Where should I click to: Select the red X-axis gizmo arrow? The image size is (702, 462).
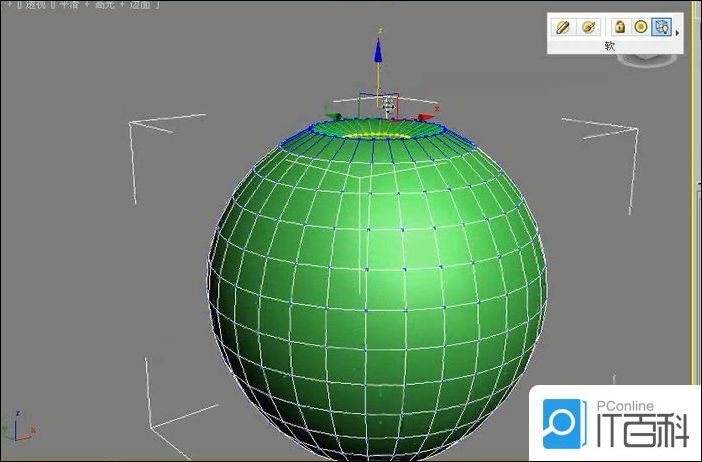tap(426, 117)
